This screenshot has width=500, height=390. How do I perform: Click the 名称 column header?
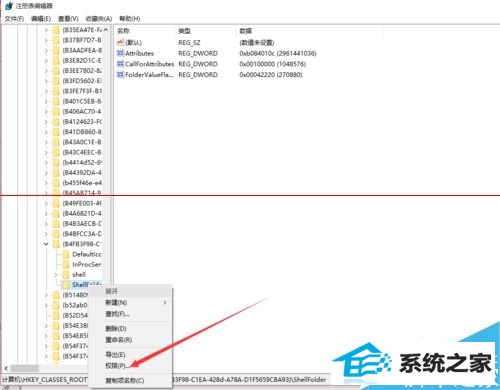[123, 31]
